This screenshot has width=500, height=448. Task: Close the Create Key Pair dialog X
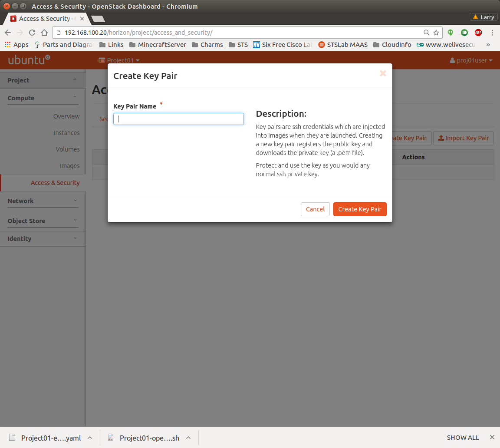point(383,73)
